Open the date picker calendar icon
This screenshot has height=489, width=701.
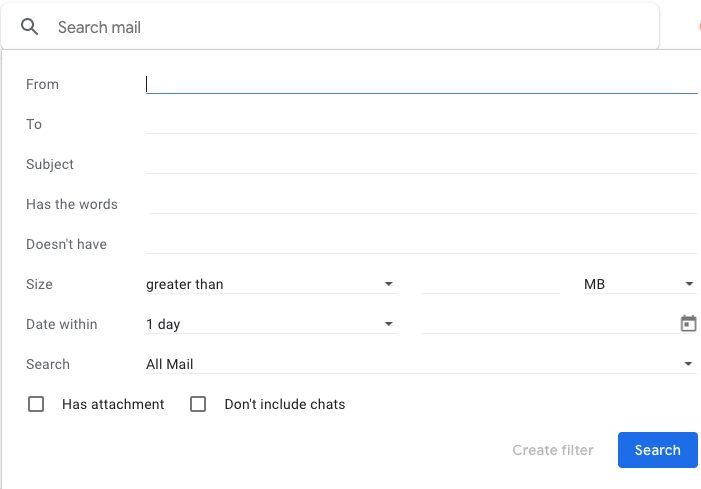pyautogui.click(x=688, y=324)
